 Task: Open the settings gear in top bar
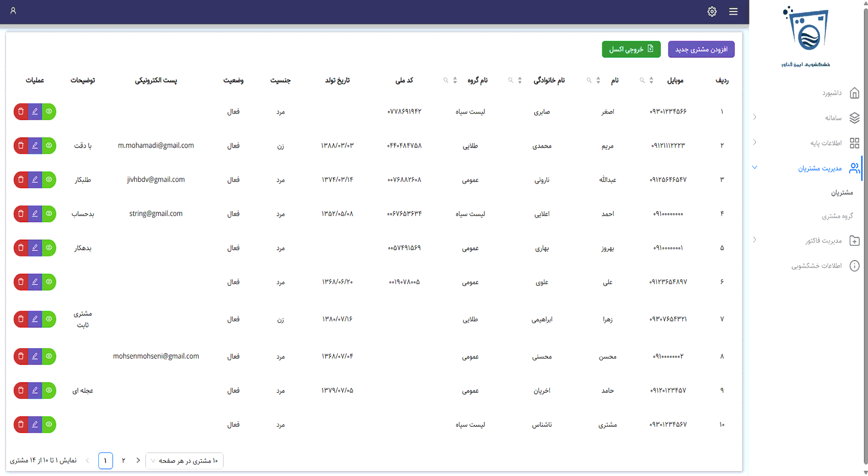pos(712,11)
